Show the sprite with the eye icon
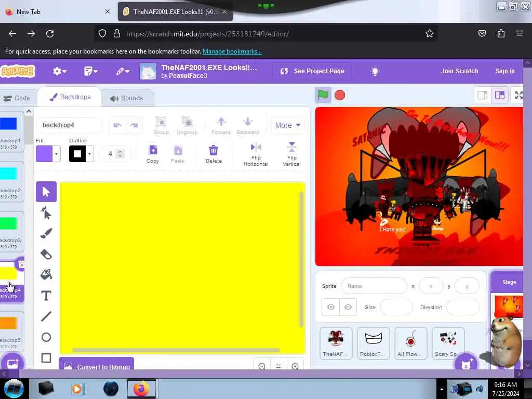 [331, 307]
